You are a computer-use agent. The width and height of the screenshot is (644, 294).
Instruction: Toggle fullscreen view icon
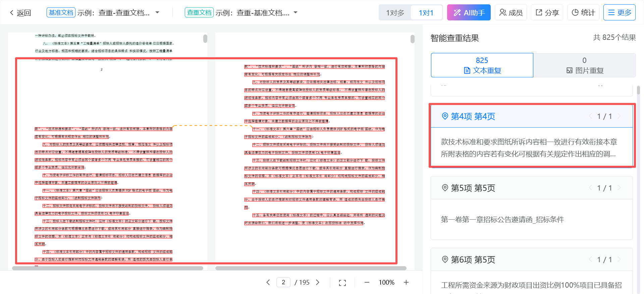[x=342, y=283]
